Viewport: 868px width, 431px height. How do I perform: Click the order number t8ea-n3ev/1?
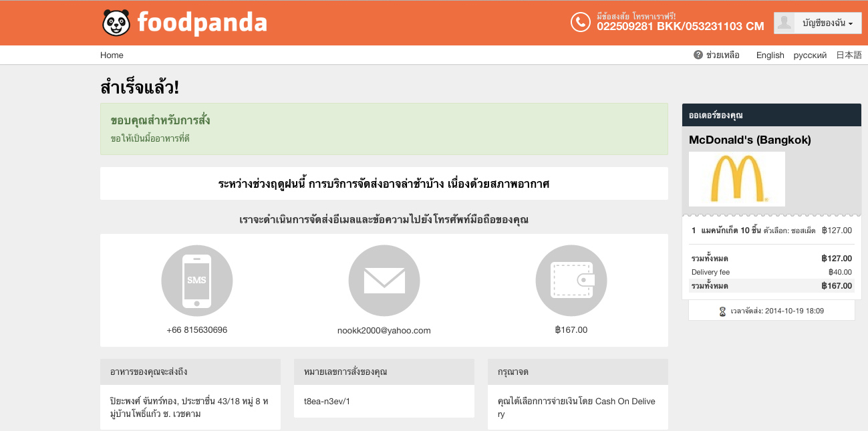point(327,402)
